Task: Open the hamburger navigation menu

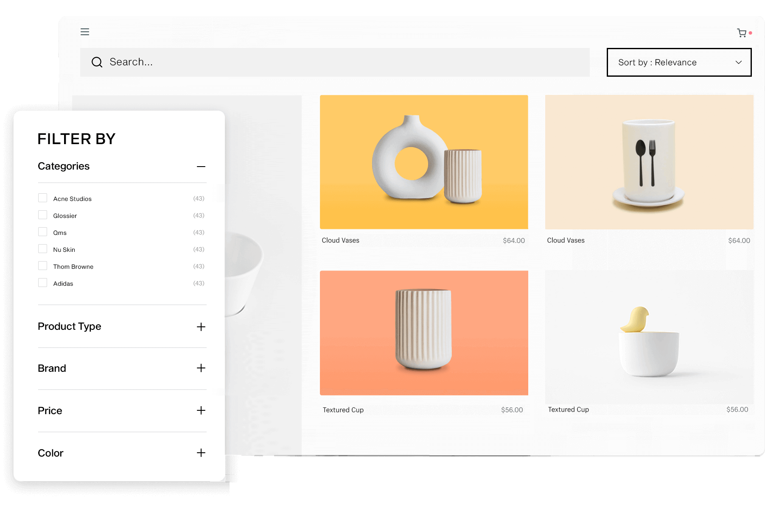Action: tap(85, 32)
